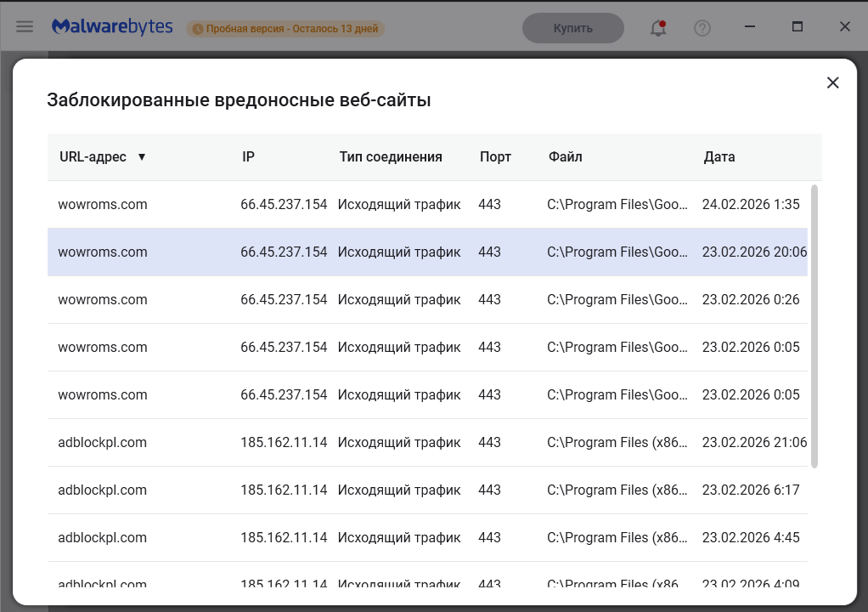The height and width of the screenshot is (612, 868).
Task: Select wowroms.com in the row dated 23.02.2026 0:26
Action: (x=103, y=300)
